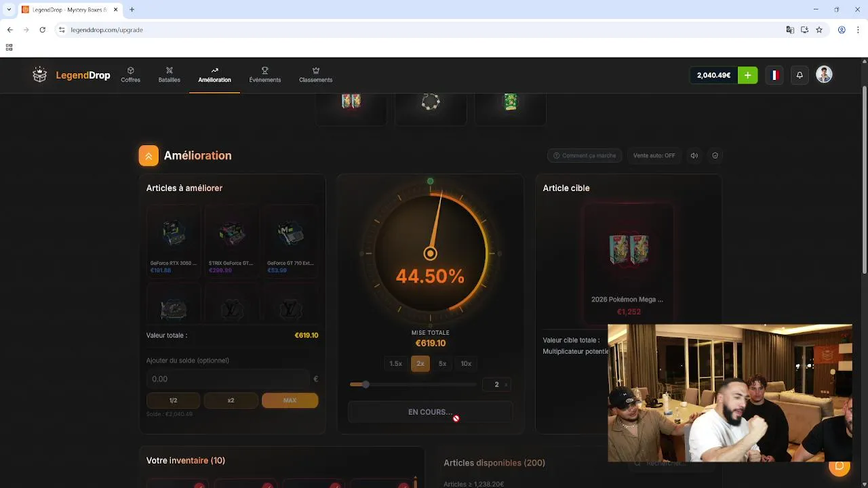This screenshot has height=488, width=868.
Task: Open the Classements section
Action: [x=315, y=75]
